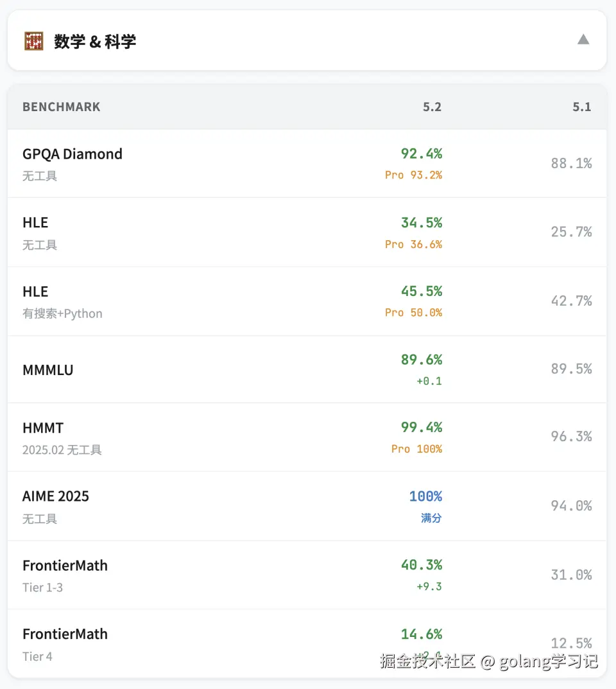
Task: Click the GPQA Diamond benchmark name
Action: coord(73,154)
